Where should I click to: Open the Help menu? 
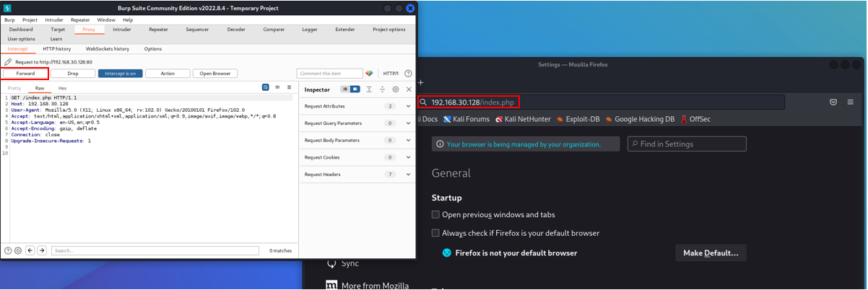pos(128,20)
